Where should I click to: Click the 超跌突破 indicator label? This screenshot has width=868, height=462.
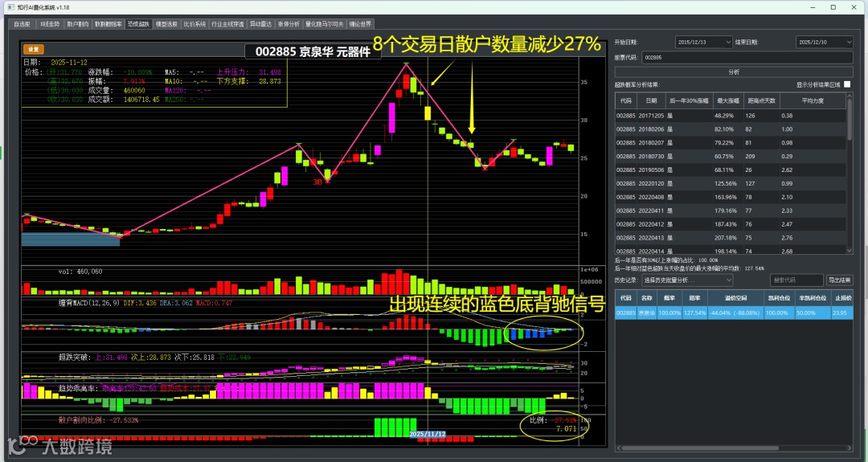pyautogui.click(x=76, y=358)
